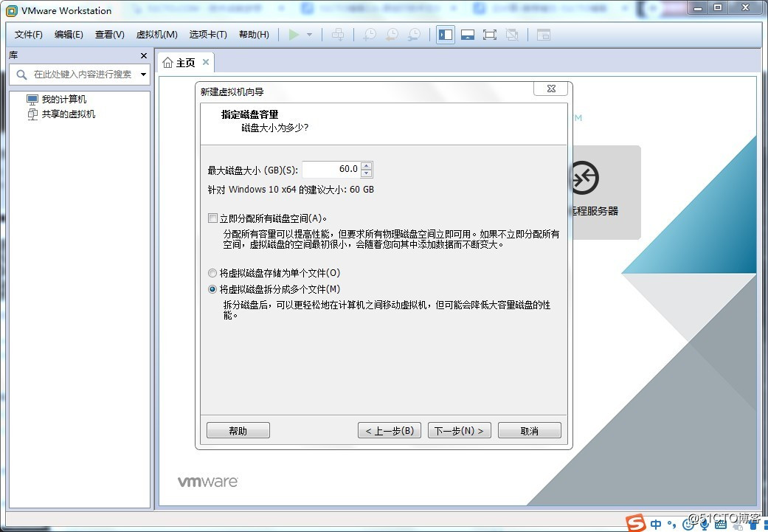The image size is (768, 532).
Task: Click the full screen mode icon
Action: click(490, 34)
